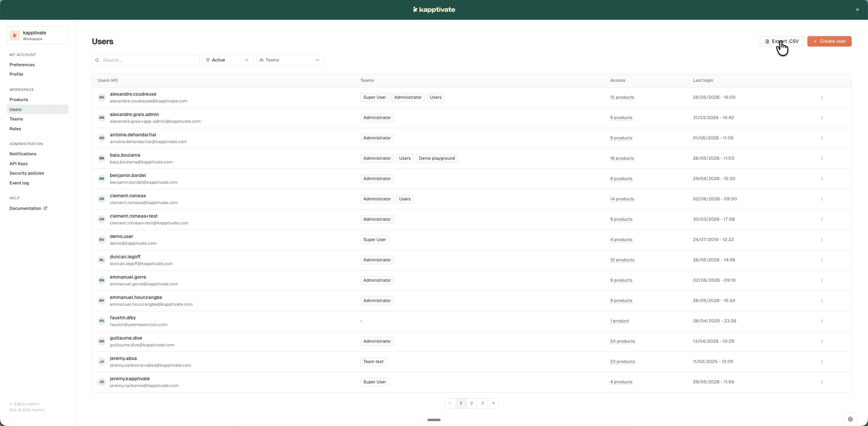Click the GD avatar of guillaume.dive
Screen dimensions: 868x426
tap(101, 341)
